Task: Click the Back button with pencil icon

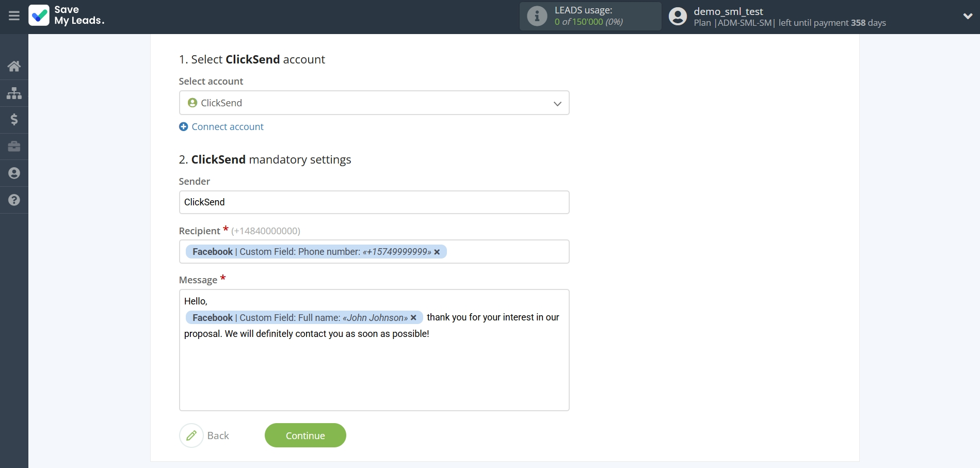Action: pyautogui.click(x=205, y=435)
